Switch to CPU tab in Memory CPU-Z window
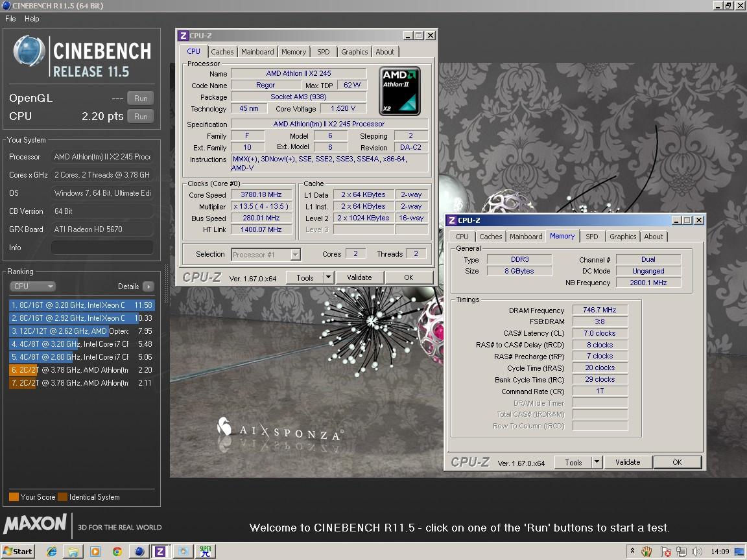This screenshot has height=560, width=747. [x=462, y=236]
